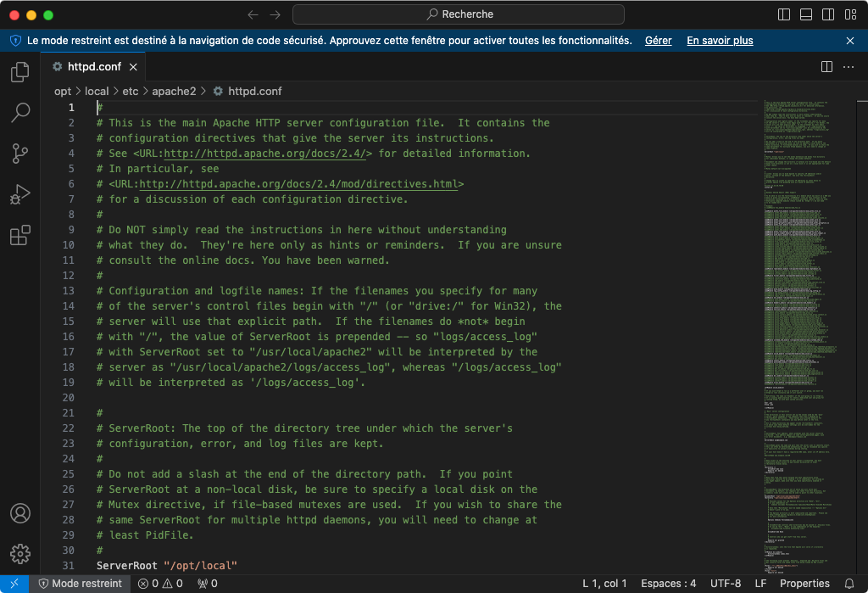868x593 pixels.
Task: Toggle the primary sidebar layout button
Action: pos(783,14)
